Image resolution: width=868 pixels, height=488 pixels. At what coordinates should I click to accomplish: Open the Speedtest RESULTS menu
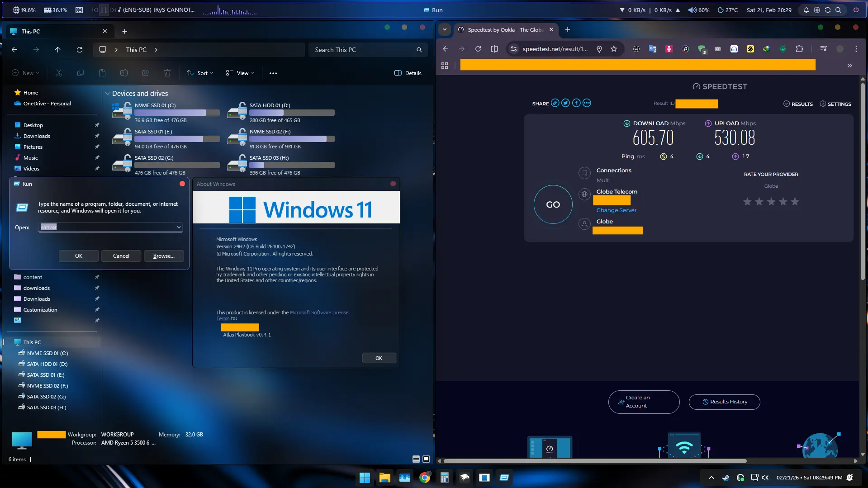(798, 104)
